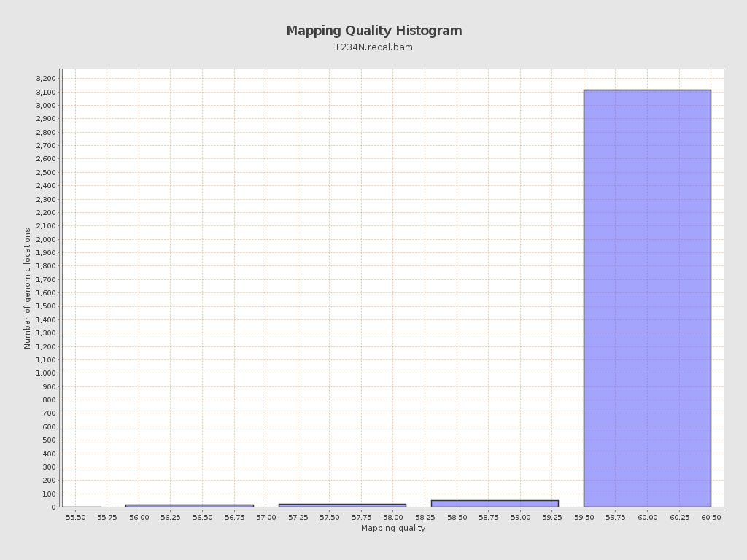Click the short bar between 57.25 and 58.00
Screen dimensions: 747x560
(x=341, y=505)
